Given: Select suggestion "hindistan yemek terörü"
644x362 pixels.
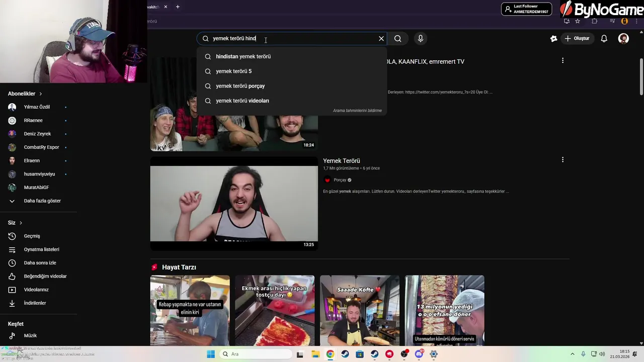Looking at the screenshot, I should [292, 56].
